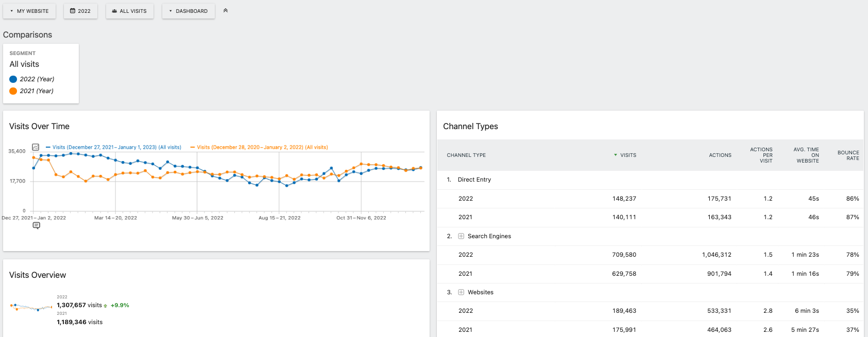Screen dimensions: 868x337
Task: Open the annotations icon below the chart
Action: point(36,225)
